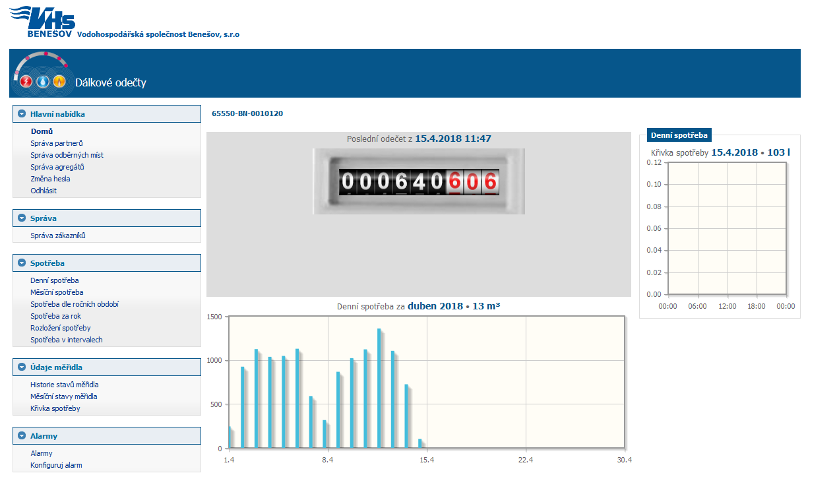Click the red electricity lightning icon
The image size is (837, 504).
[x=26, y=82]
